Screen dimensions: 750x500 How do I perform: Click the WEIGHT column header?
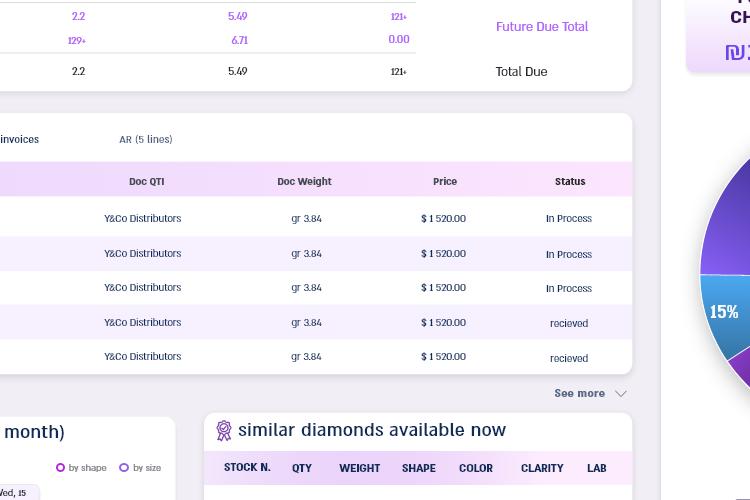(x=360, y=468)
